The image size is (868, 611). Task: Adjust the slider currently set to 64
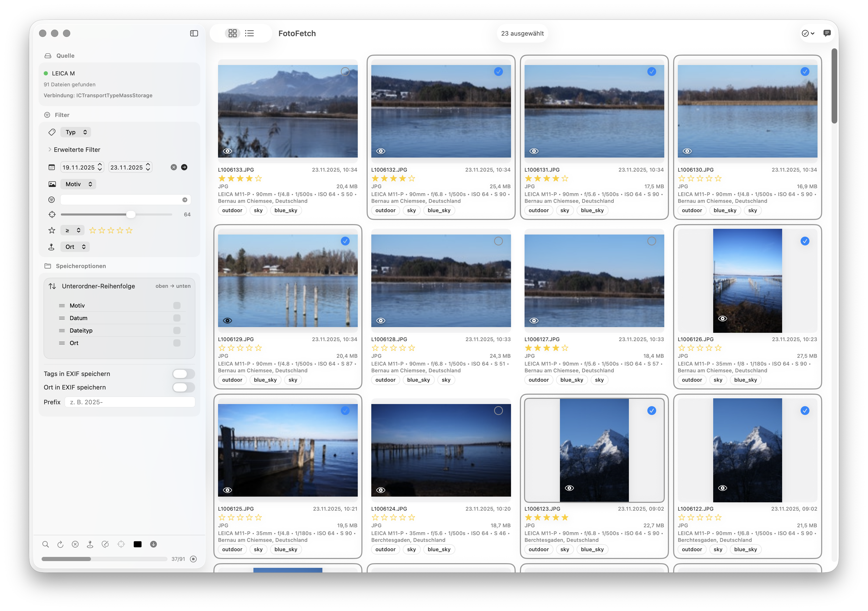click(131, 214)
